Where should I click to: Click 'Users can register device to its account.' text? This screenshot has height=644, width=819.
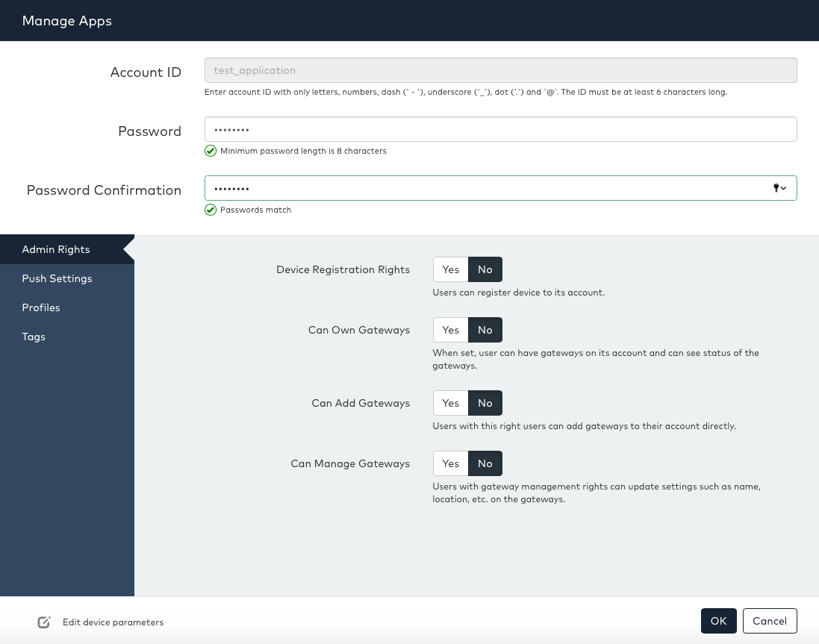(x=519, y=293)
